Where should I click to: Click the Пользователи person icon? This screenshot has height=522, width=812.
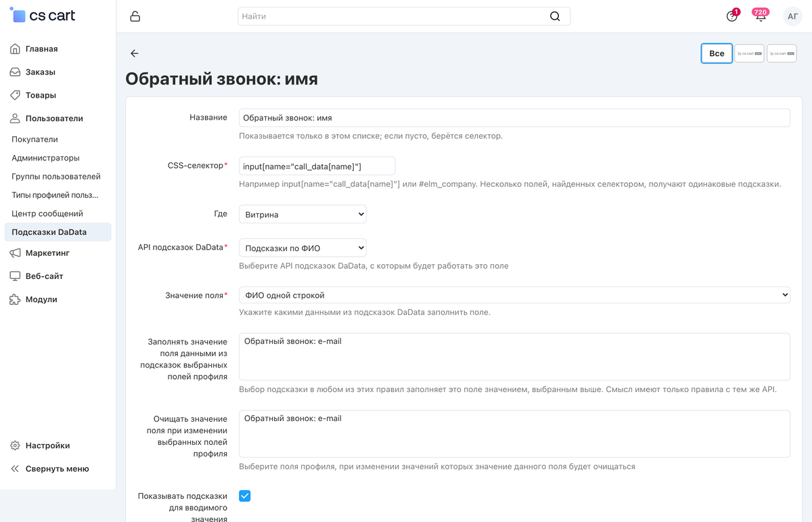[x=15, y=118]
